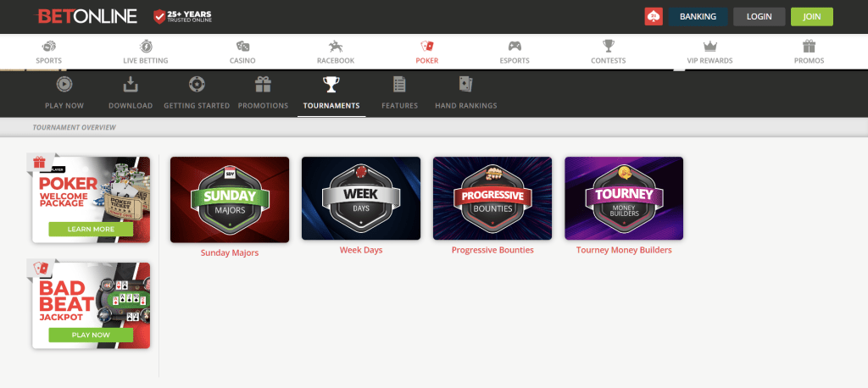Open the Progressive Bounties link
This screenshot has height=388, width=868.
[492, 250]
